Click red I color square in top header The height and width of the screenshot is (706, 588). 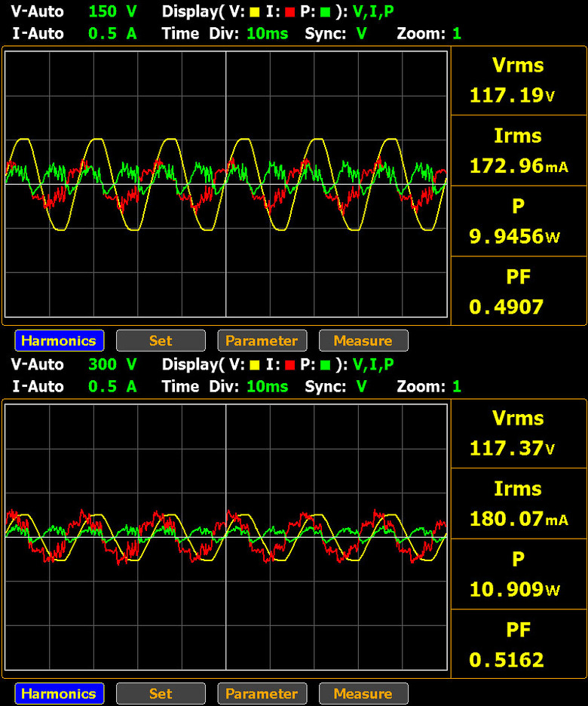point(289,12)
